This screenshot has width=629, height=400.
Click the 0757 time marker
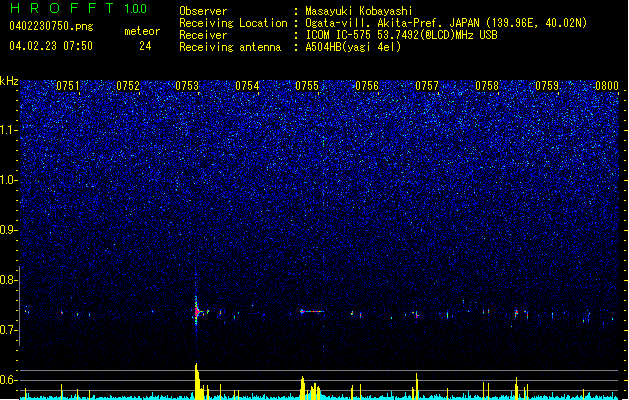coord(427,86)
